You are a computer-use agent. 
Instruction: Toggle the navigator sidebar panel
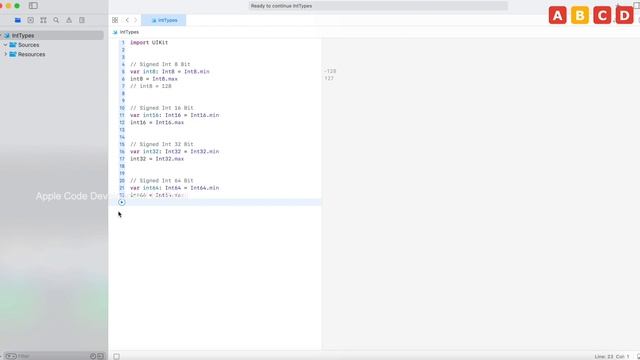[x=33, y=6]
